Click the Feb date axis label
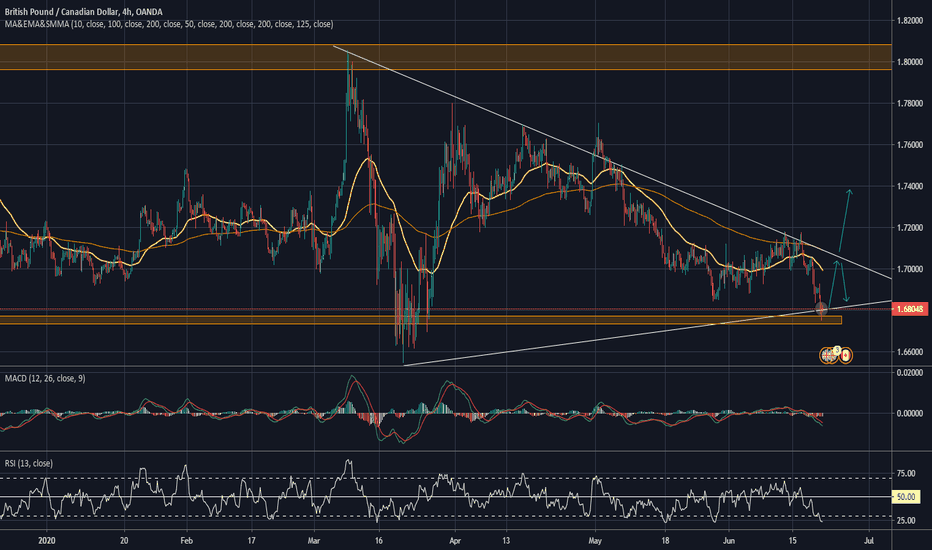This screenshot has height=550, width=932. (x=187, y=540)
